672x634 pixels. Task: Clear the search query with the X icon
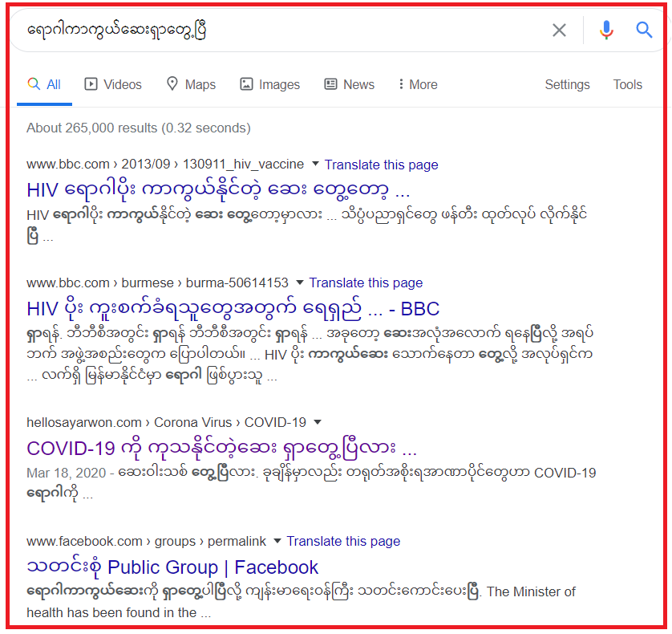pos(559,30)
